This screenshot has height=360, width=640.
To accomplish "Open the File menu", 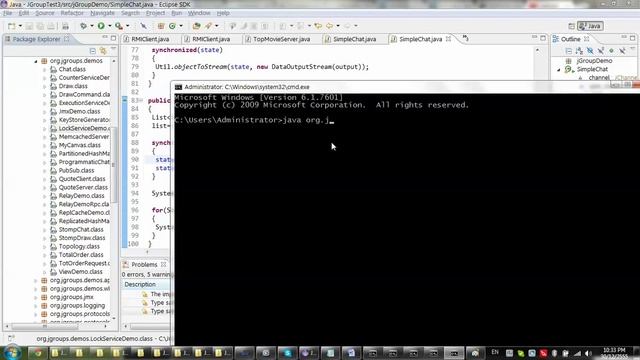I will tap(7, 13).
